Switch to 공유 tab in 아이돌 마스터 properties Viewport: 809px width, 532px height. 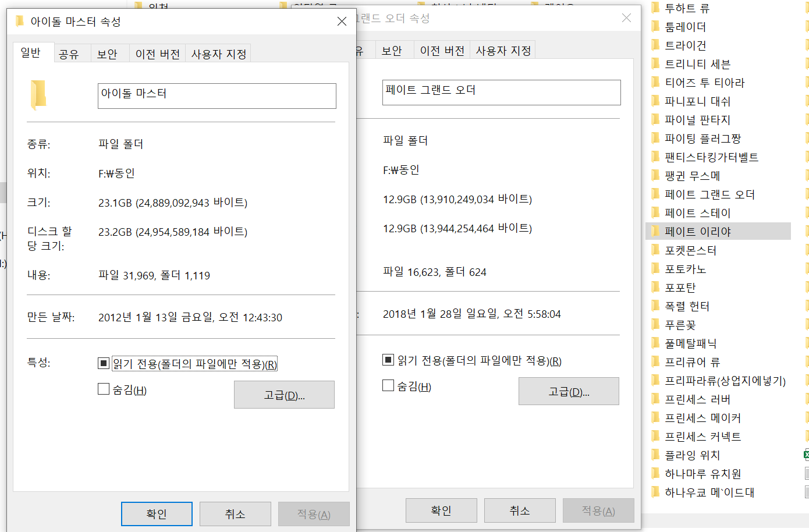69,54
